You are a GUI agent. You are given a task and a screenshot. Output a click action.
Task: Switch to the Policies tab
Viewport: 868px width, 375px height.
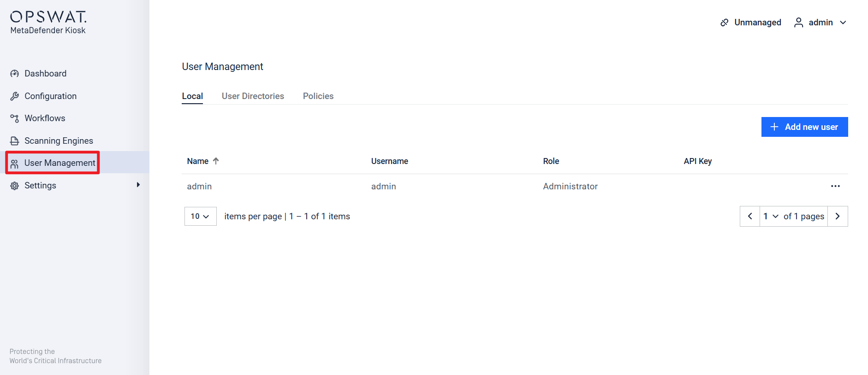(x=318, y=96)
